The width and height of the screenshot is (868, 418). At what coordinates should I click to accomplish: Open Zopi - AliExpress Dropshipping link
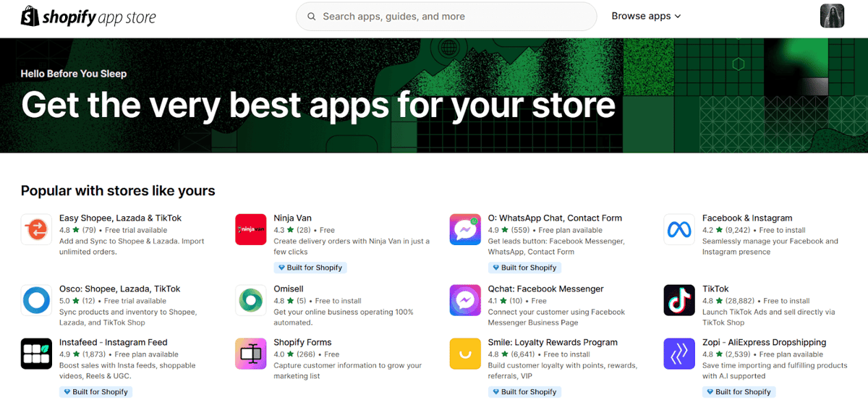point(764,342)
